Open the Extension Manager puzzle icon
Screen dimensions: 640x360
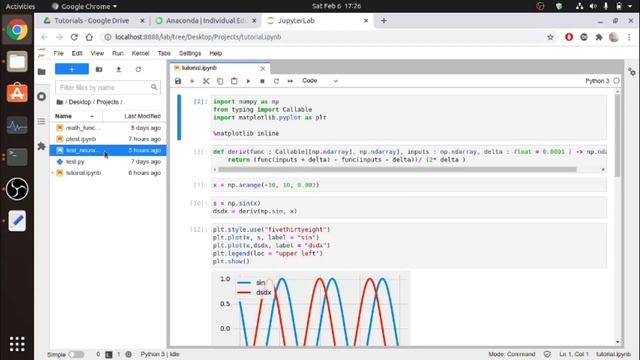click(x=42, y=146)
